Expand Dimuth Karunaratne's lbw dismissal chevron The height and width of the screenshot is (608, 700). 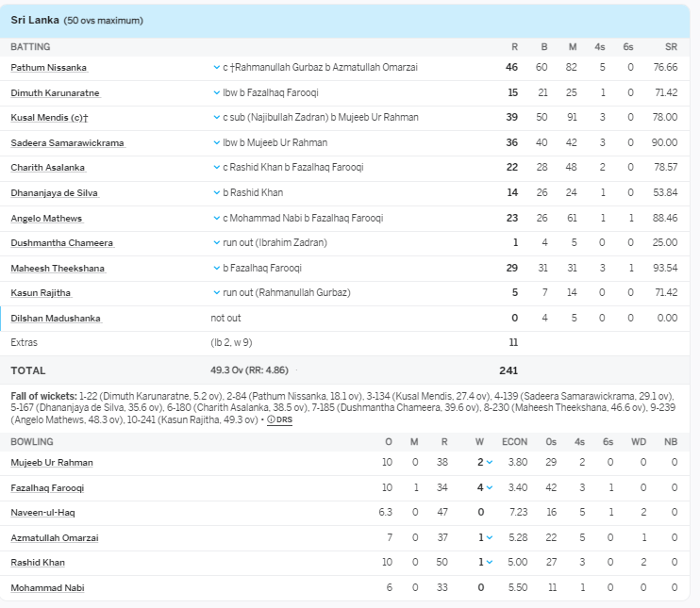coord(217,93)
